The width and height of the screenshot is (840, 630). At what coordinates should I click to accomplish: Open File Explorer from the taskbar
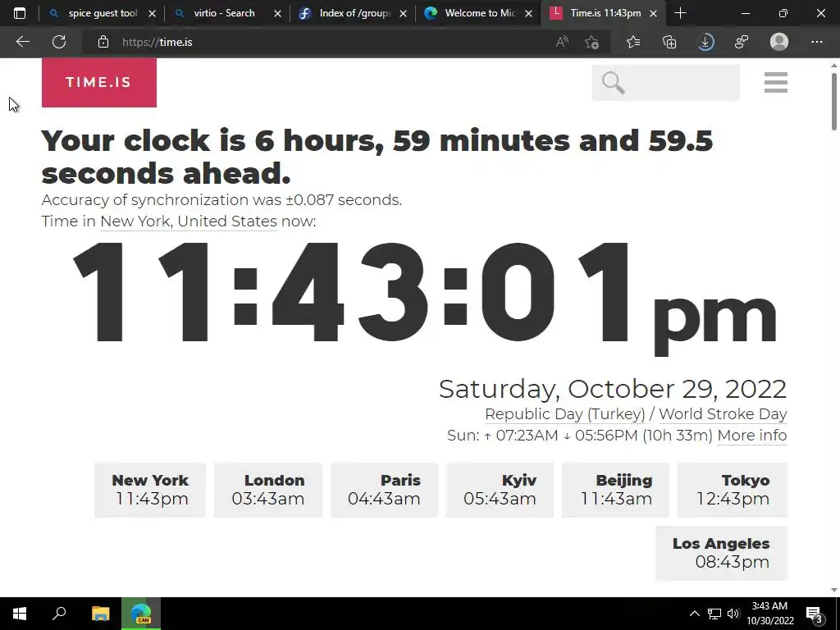point(100,614)
